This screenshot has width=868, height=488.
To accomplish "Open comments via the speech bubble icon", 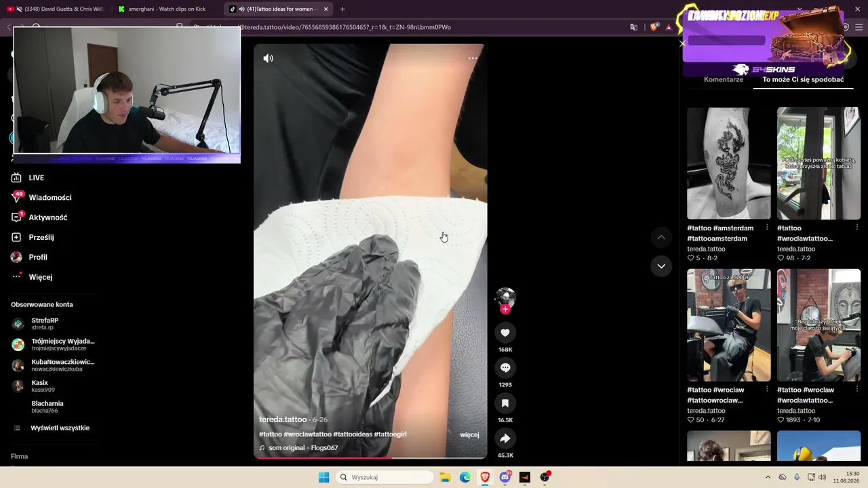I will click(505, 368).
